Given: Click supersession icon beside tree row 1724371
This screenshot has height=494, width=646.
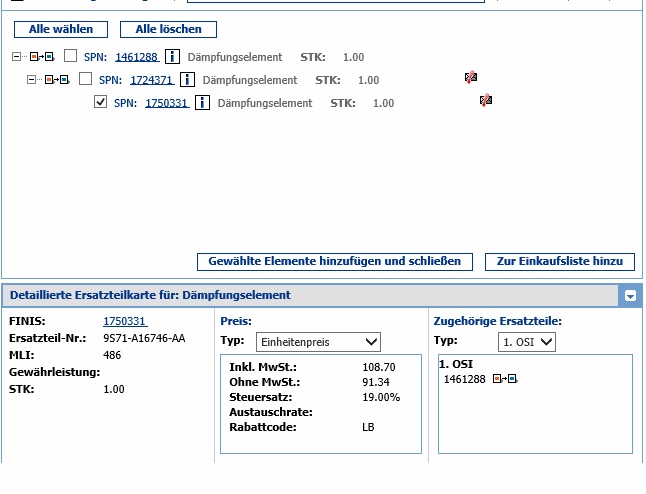Looking at the screenshot, I should (x=54, y=80).
